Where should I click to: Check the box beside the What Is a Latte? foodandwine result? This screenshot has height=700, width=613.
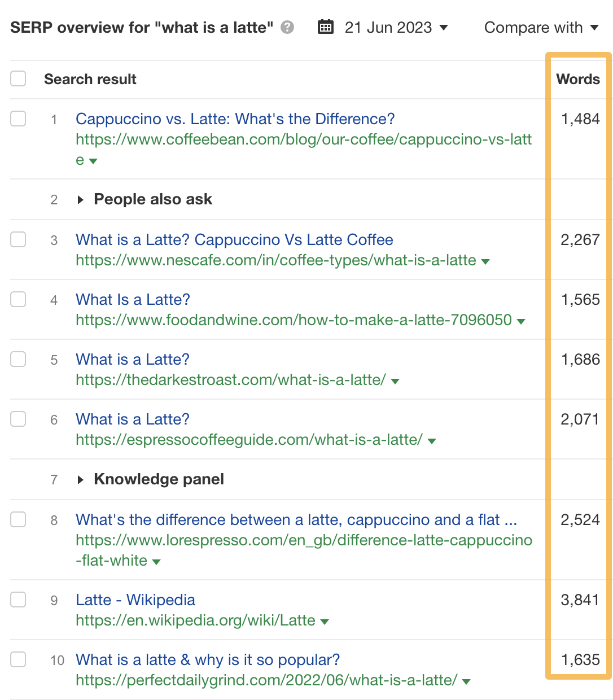point(17,300)
